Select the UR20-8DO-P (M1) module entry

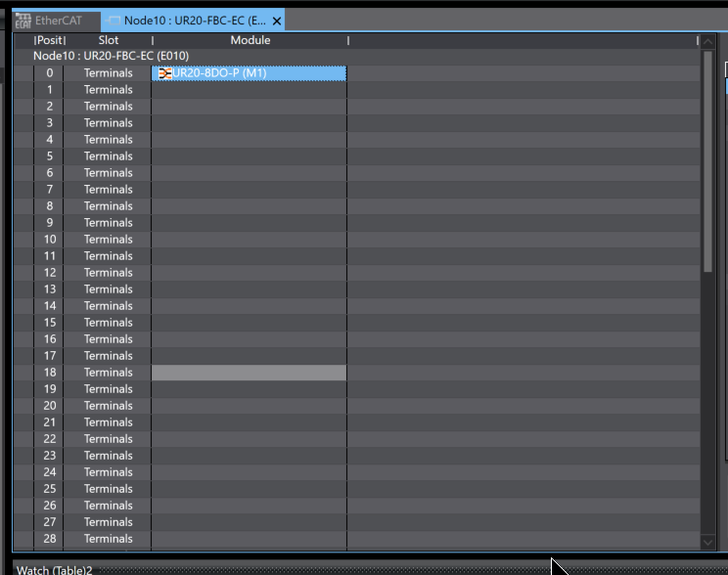tap(219, 73)
